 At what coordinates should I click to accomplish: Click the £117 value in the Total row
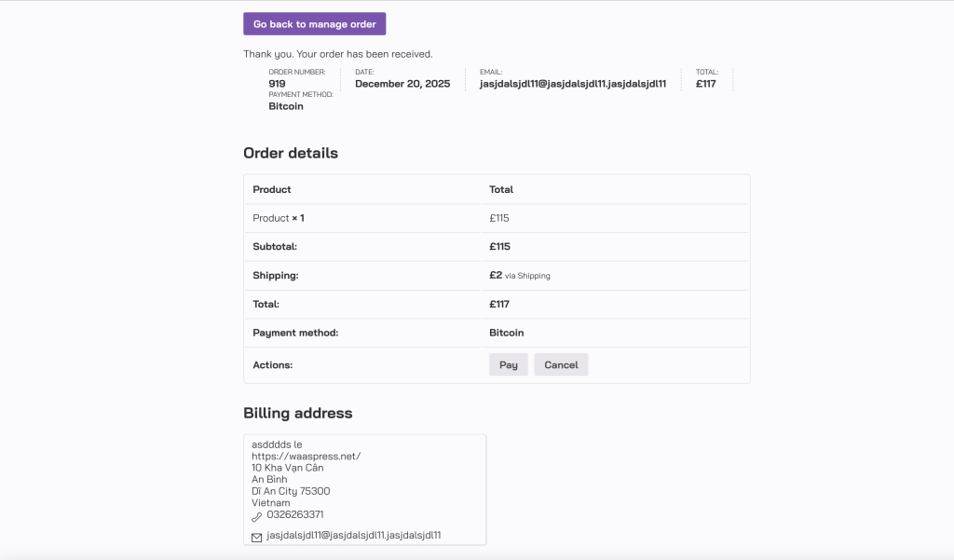[499, 304]
